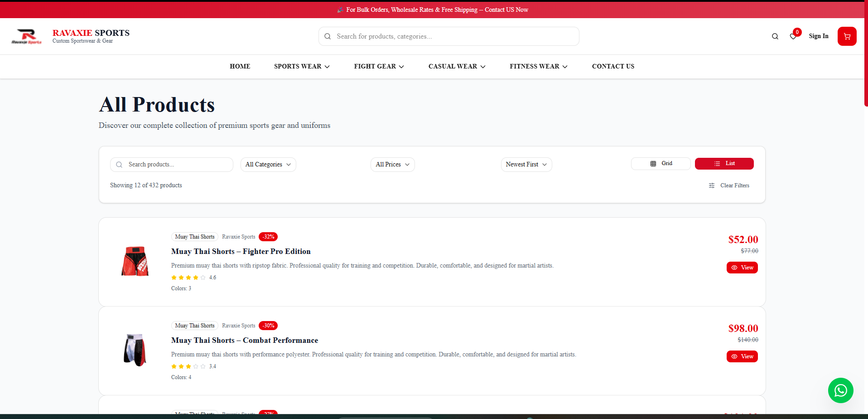Open Muay Thai Shorts – Fighter Pro Edition title
The image size is (868, 419).
[x=241, y=252]
